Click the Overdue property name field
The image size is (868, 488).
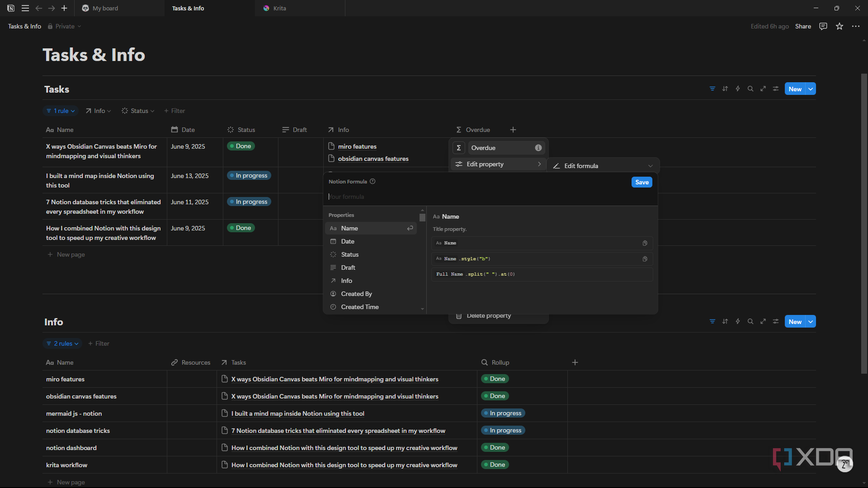(506, 148)
